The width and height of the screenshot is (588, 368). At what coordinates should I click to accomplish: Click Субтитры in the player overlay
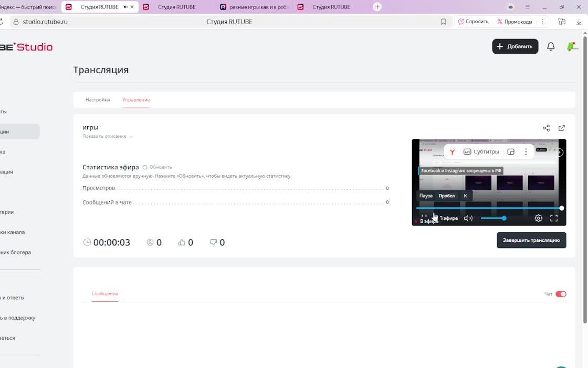[x=481, y=152]
